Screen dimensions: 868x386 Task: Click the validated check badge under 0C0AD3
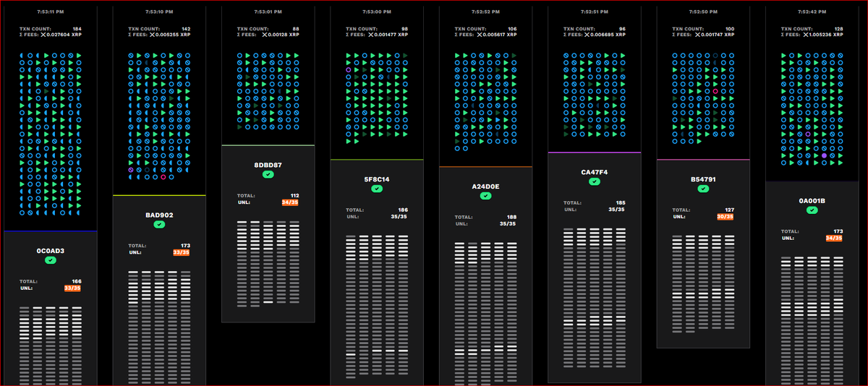[x=51, y=260]
